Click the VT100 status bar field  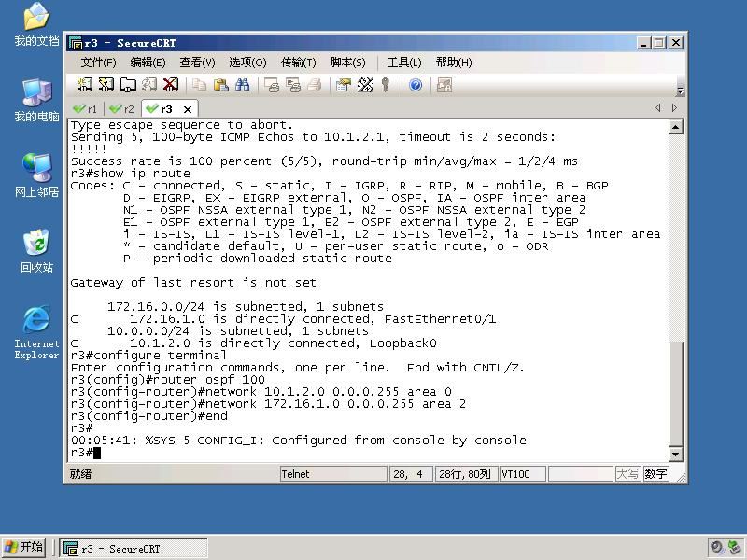click(523, 474)
